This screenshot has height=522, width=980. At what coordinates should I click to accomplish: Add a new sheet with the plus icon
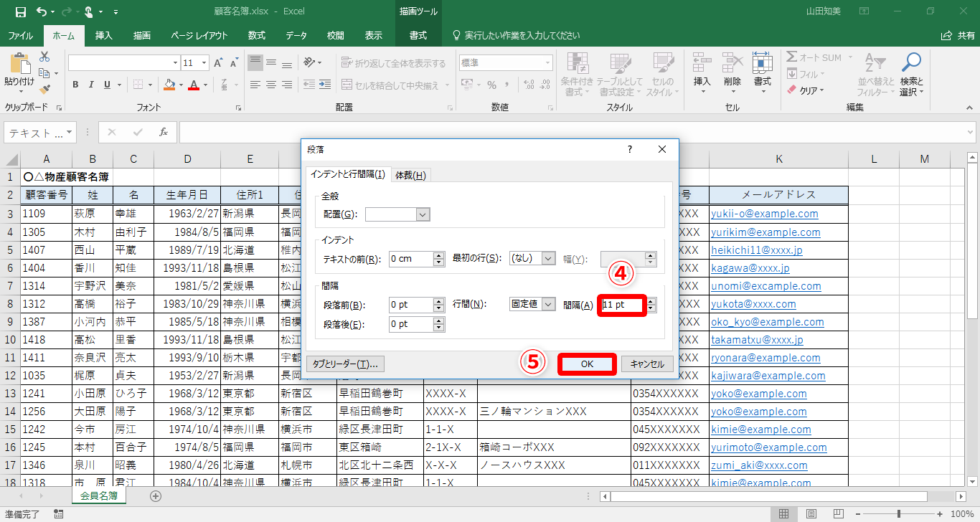156,495
